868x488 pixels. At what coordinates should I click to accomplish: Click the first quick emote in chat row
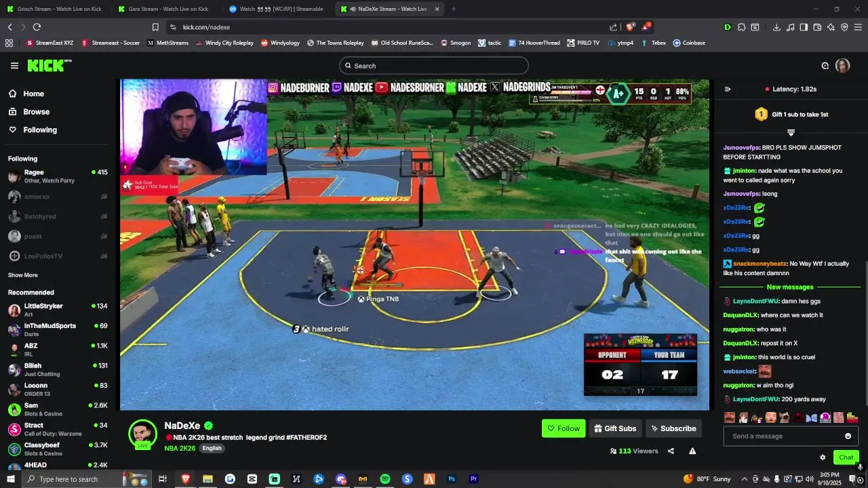point(730,418)
